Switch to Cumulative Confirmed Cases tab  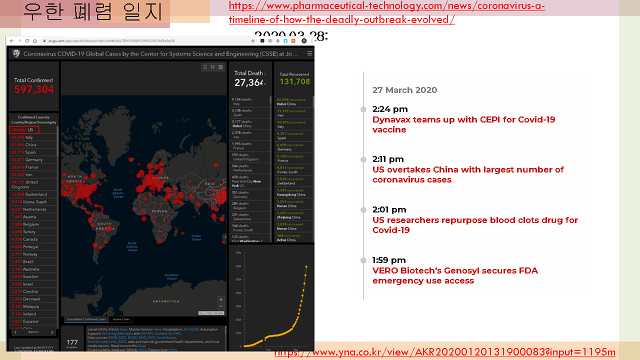(x=87, y=319)
